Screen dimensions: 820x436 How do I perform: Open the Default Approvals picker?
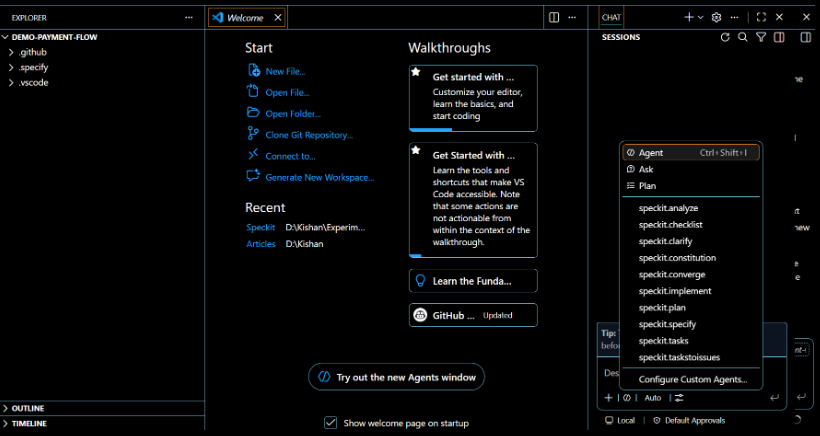point(689,420)
